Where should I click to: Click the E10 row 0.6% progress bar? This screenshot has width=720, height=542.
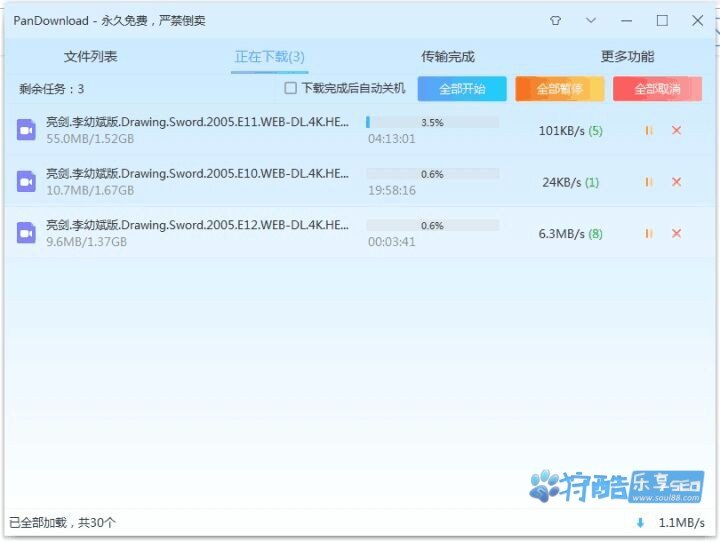pos(433,174)
